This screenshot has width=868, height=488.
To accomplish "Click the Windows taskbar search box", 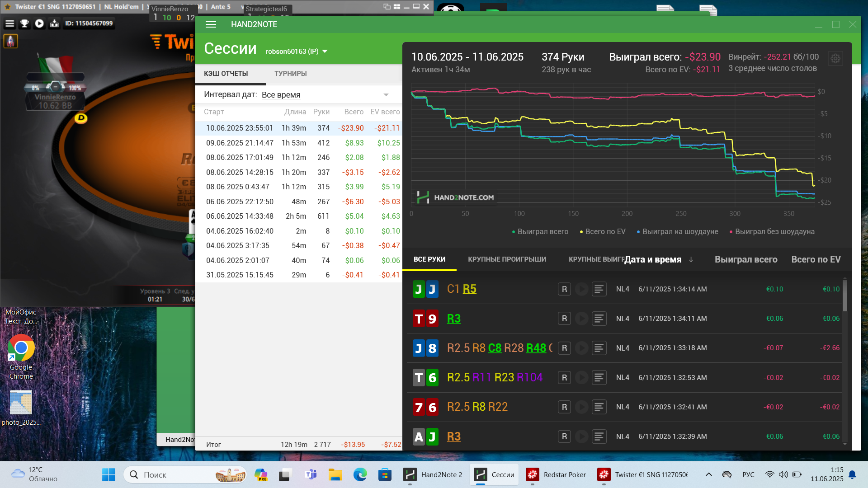I will [x=185, y=474].
